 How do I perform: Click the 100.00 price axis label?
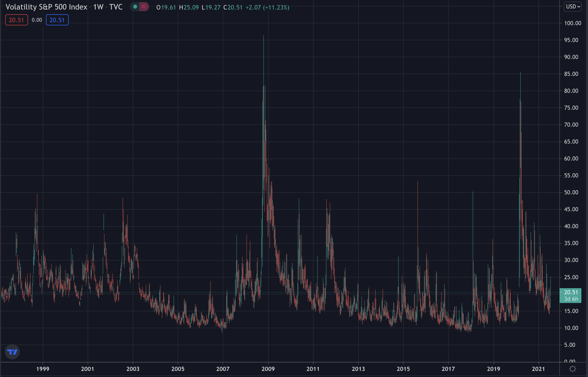coord(572,23)
